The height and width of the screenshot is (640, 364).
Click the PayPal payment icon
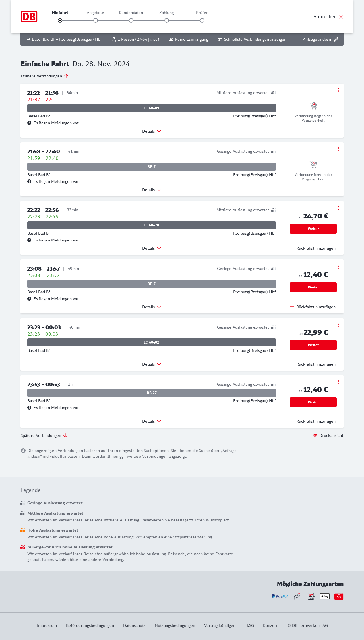click(x=280, y=596)
